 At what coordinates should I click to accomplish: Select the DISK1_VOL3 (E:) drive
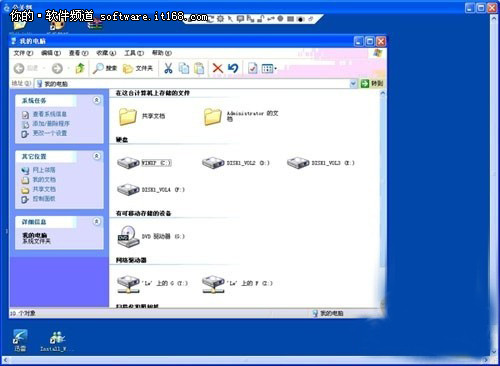[x=298, y=163]
